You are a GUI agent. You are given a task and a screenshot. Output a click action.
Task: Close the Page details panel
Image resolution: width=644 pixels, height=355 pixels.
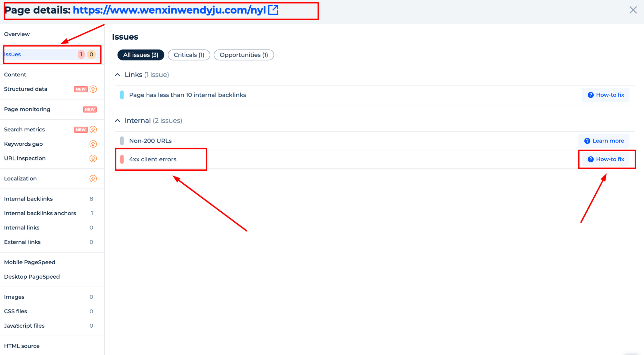pyautogui.click(x=633, y=10)
